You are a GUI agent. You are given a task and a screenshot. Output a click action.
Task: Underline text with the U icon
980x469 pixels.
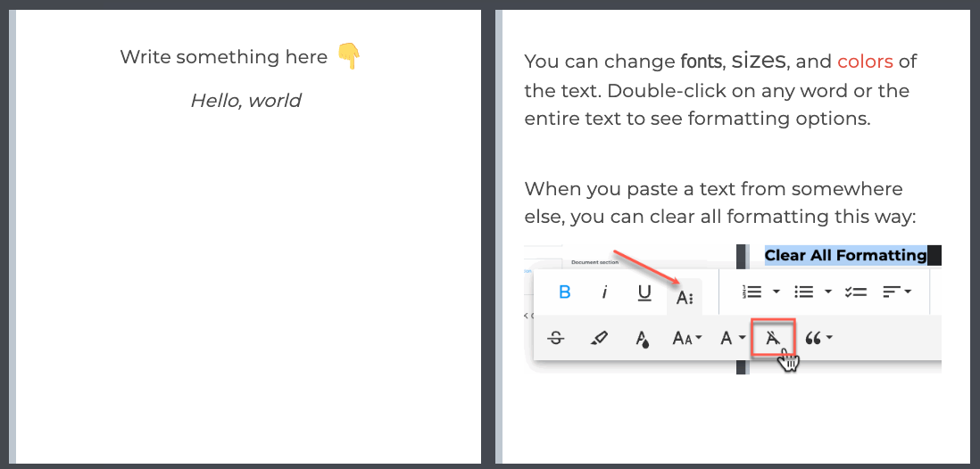(644, 292)
